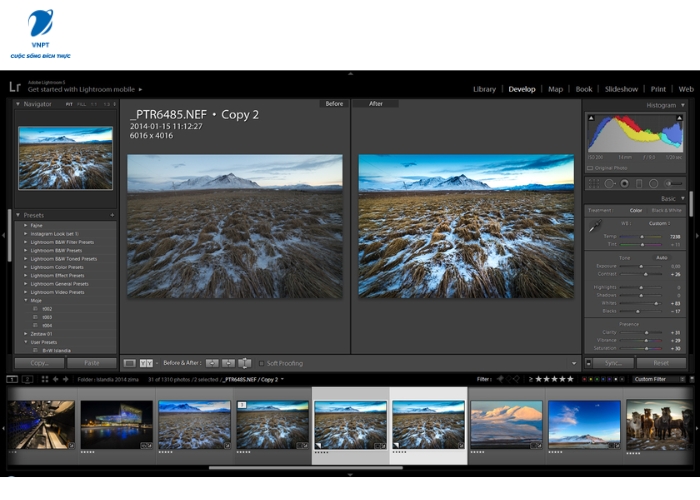
Task: Click Adobe Lightroom Lr logo
Action: (15, 87)
